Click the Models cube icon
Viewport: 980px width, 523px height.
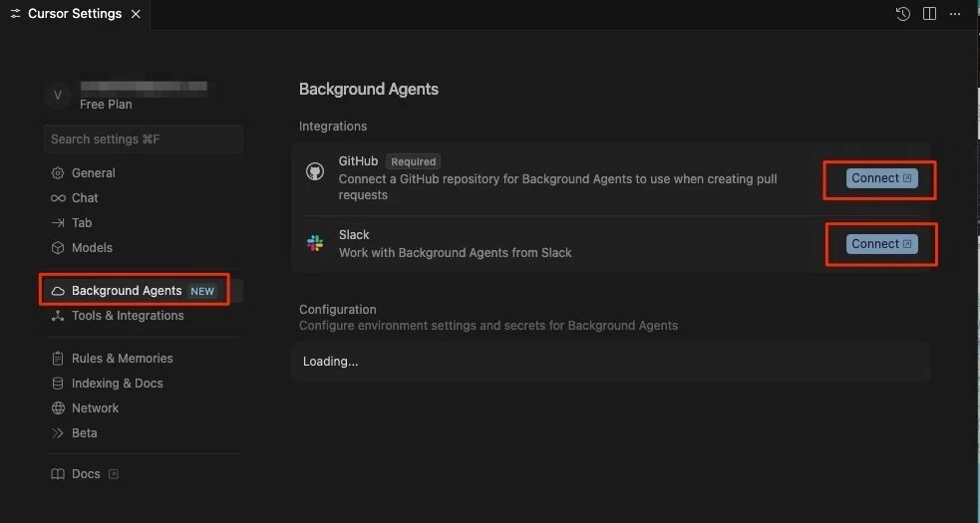coord(58,248)
